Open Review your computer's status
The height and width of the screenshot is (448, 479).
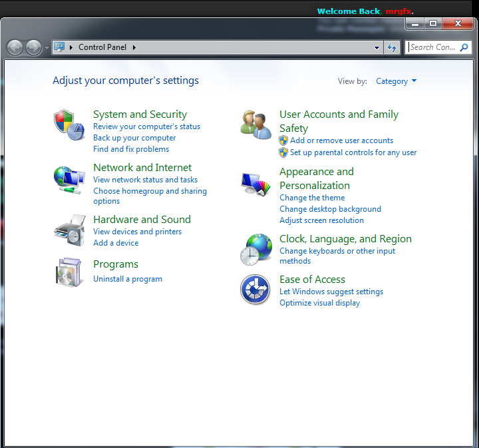pyautogui.click(x=146, y=126)
